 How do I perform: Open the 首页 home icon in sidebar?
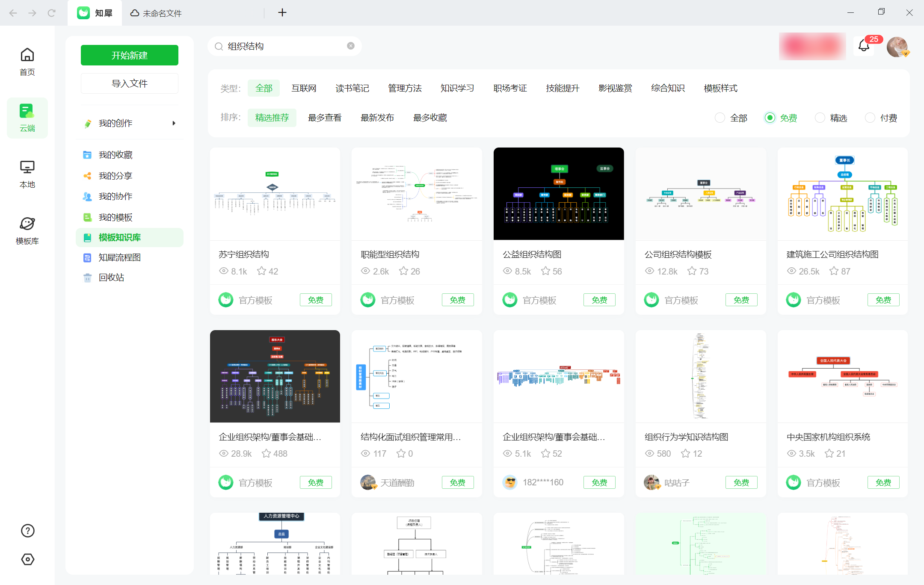point(27,55)
